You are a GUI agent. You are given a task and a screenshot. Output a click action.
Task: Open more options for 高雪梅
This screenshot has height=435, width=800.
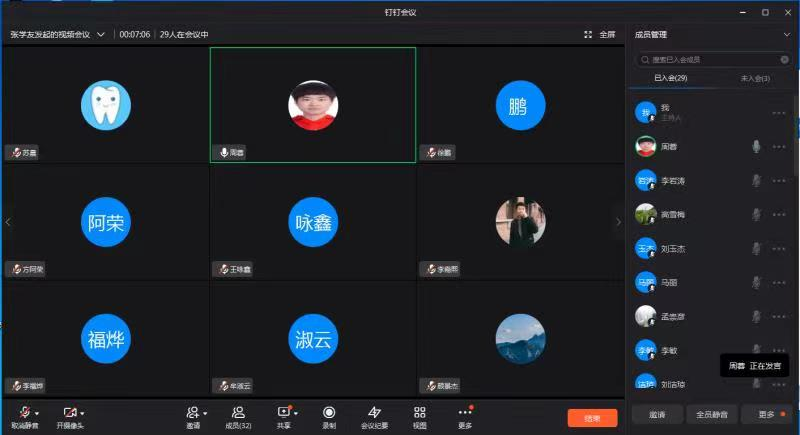pyautogui.click(x=779, y=215)
